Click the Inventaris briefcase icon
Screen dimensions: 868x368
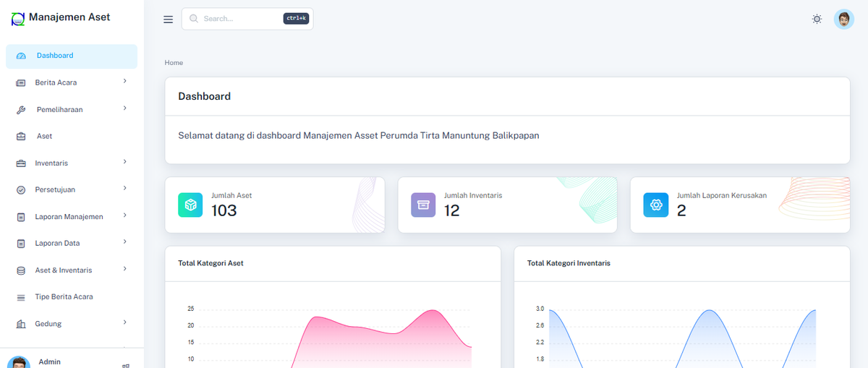(x=21, y=163)
